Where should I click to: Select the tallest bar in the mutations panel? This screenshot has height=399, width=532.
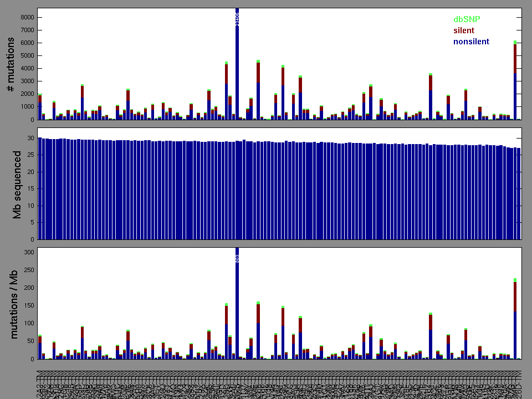pos(237,66)
